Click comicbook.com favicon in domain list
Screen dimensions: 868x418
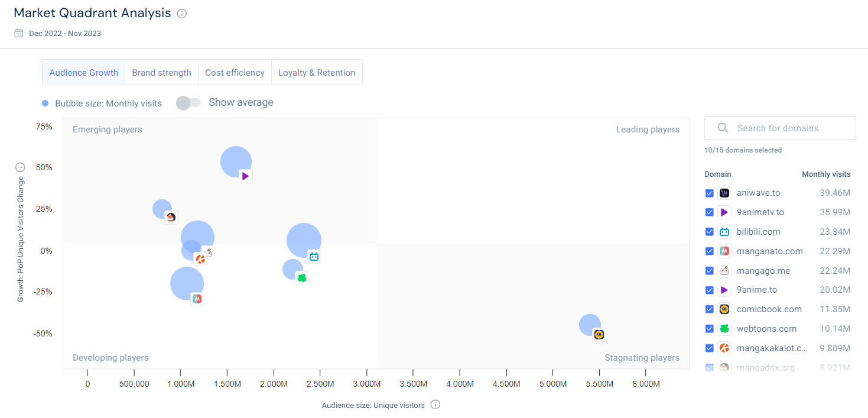pyautogui.click(x=724, y=309)
